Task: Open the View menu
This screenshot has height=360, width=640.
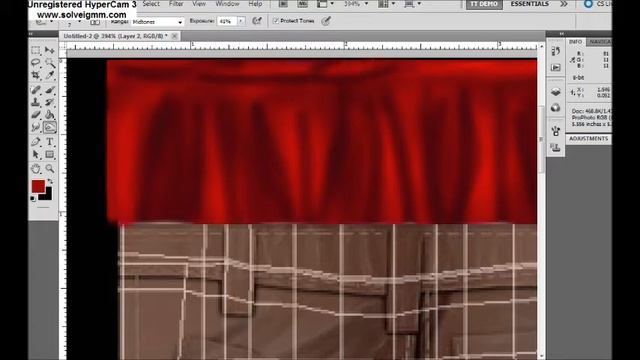Action: (199, 4)
